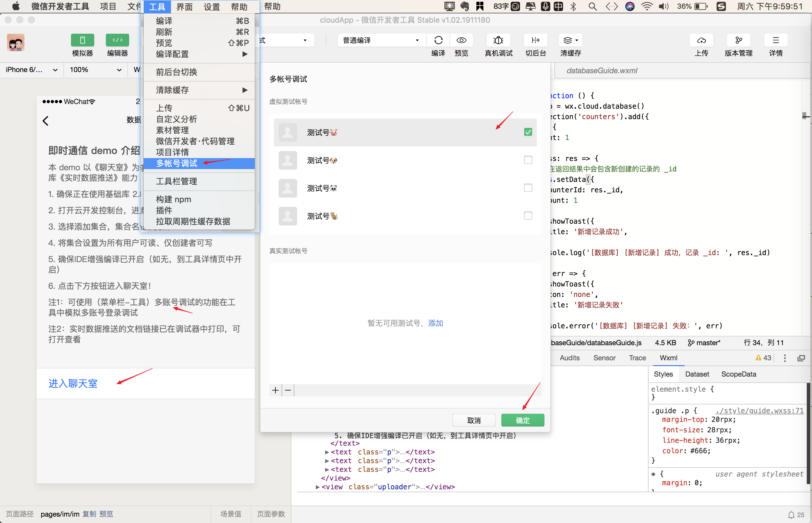The image size is (812, 523).
Task: Check the checkbox for 测试号 panda account
Action: (x=528, y=188)
